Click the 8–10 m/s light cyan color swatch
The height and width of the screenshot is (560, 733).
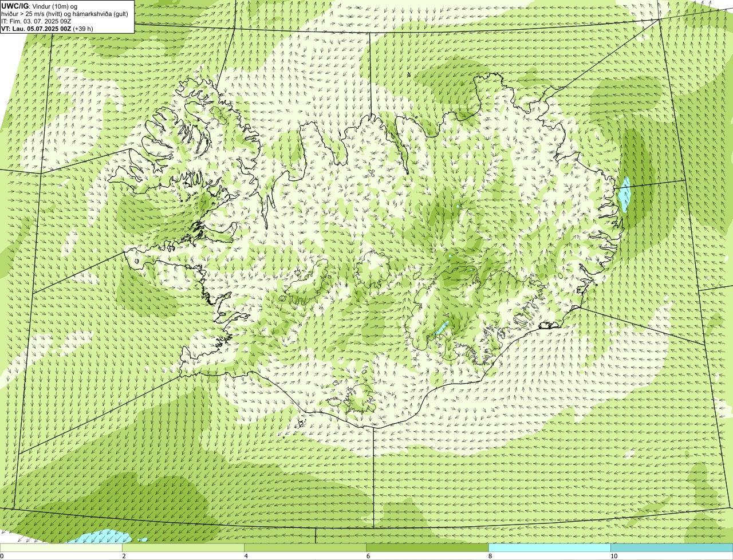[x=549, y=547]
